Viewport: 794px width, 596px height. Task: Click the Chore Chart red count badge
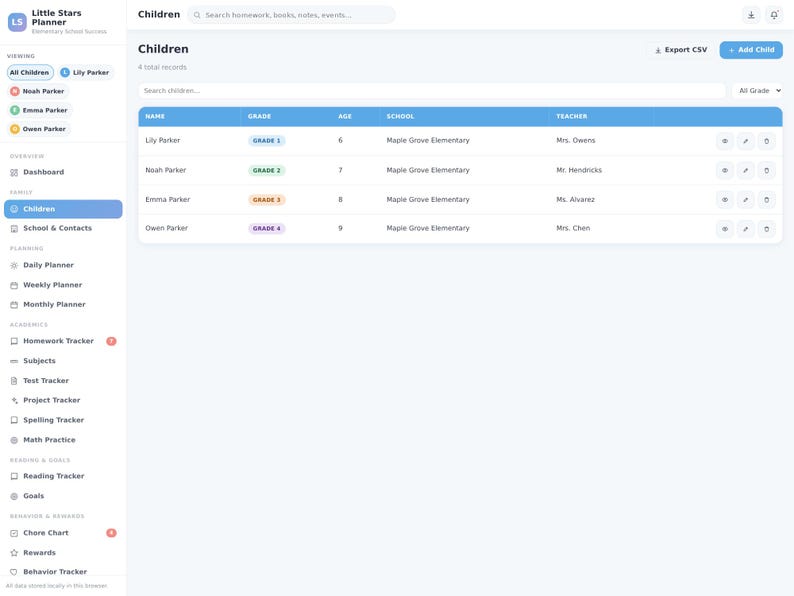coord(111,533)
